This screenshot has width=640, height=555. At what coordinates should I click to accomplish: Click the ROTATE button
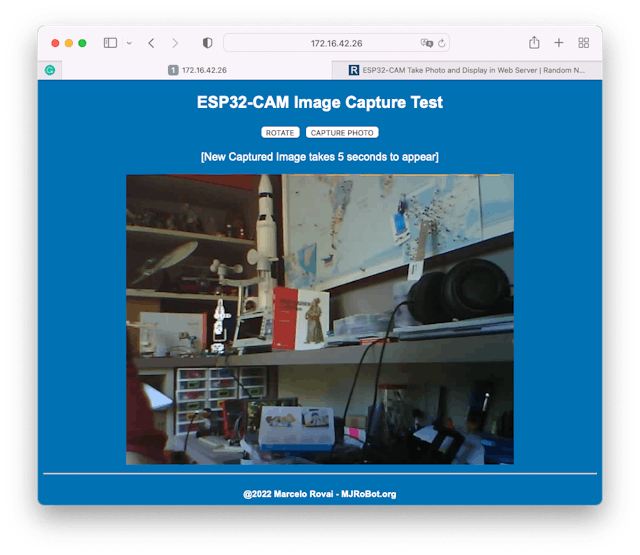click(x=280, y=133)
